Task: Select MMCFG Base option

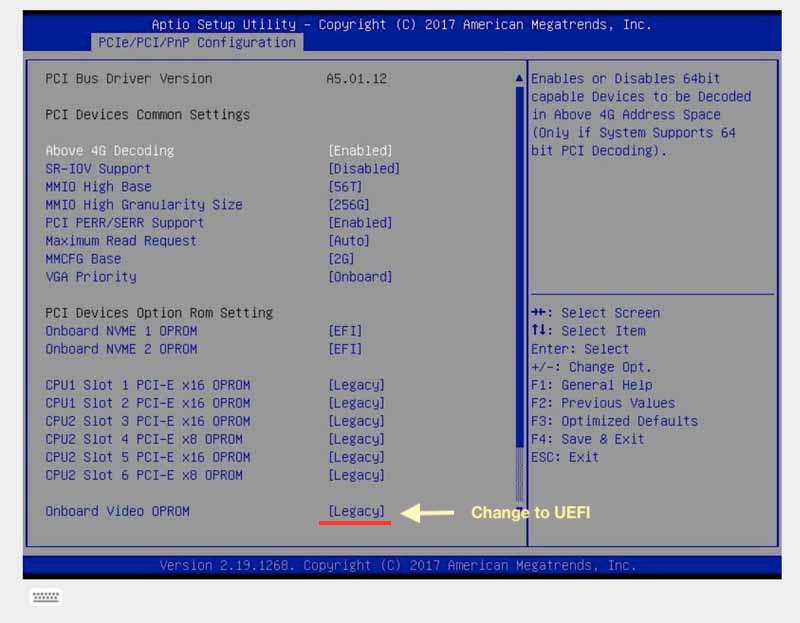Action: click(x=83, y=259)
